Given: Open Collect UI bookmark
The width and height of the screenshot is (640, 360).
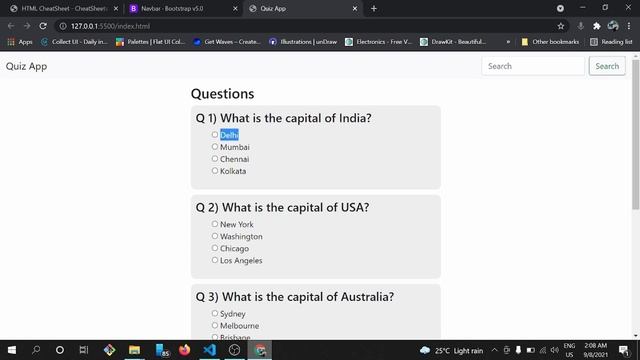Looking at the screenshot, I should pos(74,42).
